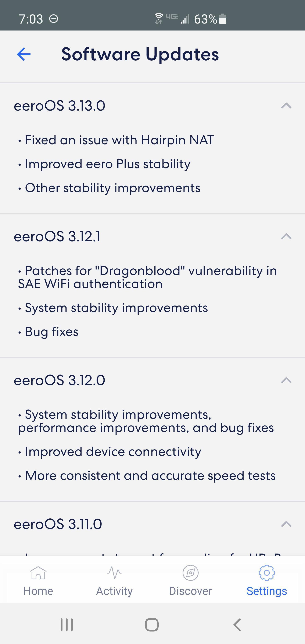Collapse the eeroOS 3.13.0 section

(286, 106)
